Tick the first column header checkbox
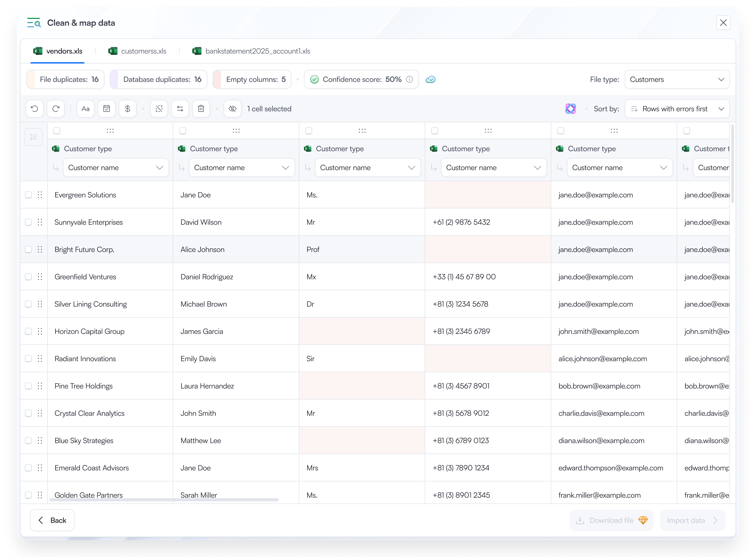Viewport: 756px width, 557px height. tap(57, 130)
